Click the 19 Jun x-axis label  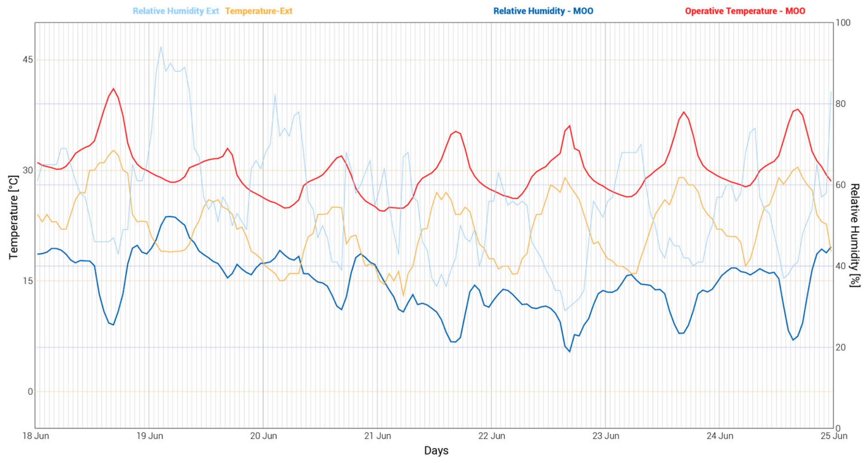pyautogui.click(x=150, y=436)
